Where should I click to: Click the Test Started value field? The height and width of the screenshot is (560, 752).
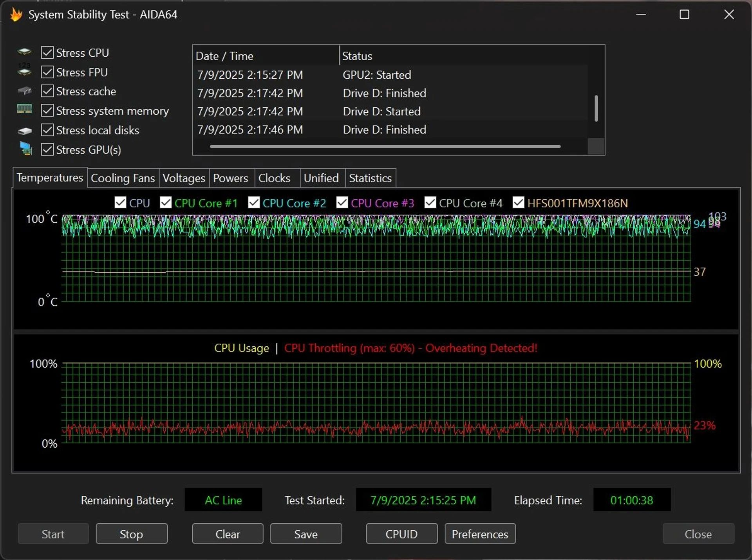[x=423, y=500]
